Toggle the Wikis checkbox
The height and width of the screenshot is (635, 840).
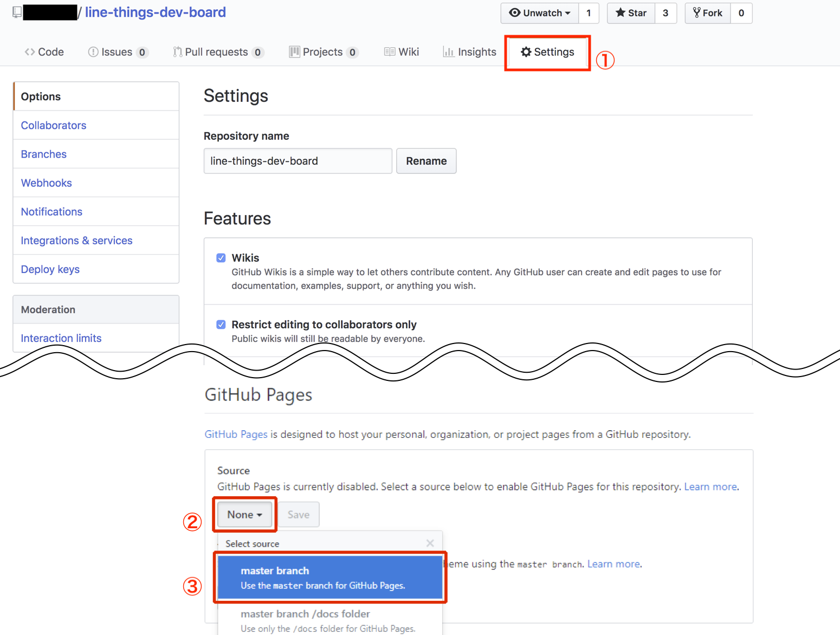click(221, 258)
